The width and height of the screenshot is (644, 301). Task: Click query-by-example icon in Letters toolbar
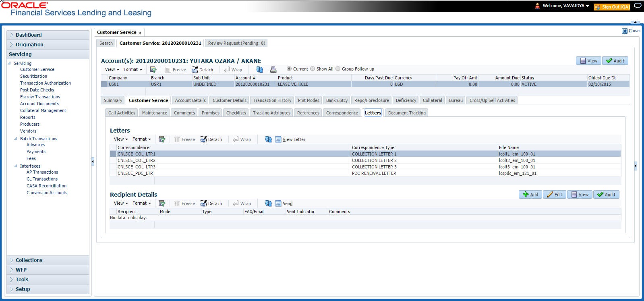pos(162,139)
